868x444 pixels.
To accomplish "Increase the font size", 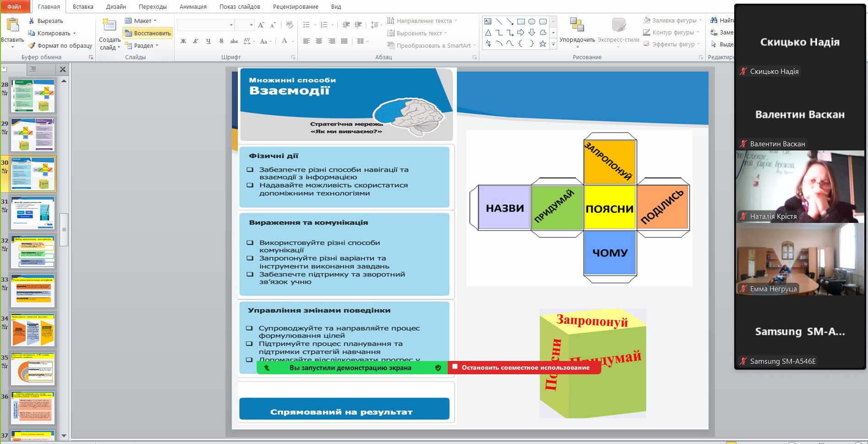I will tap(261, 25).
